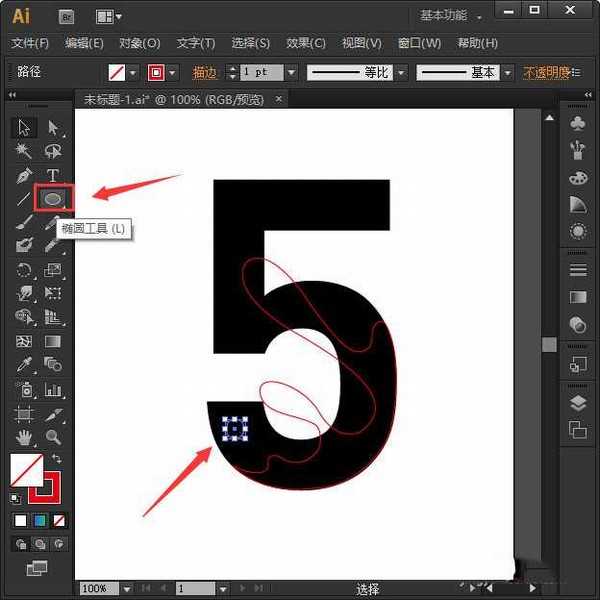Open the stroke weight dropdown
The image size is (600, 600).
[x=291, y=73]
